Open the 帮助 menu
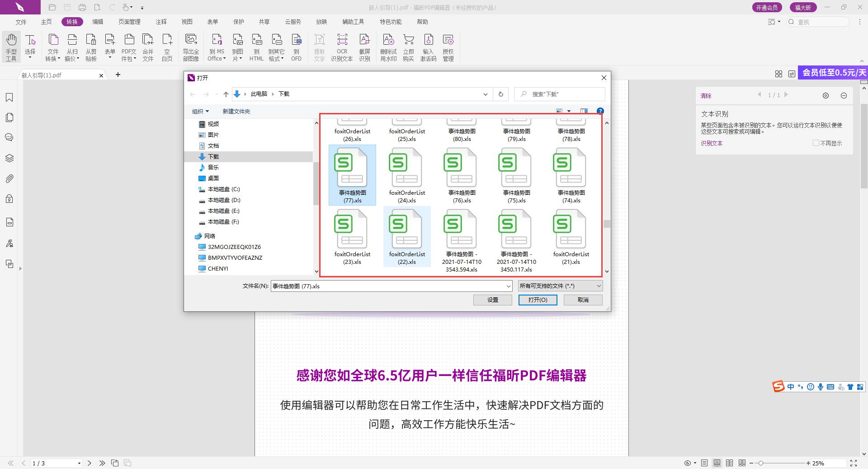Screen dimensions: 868x469 tap(422, 21)
